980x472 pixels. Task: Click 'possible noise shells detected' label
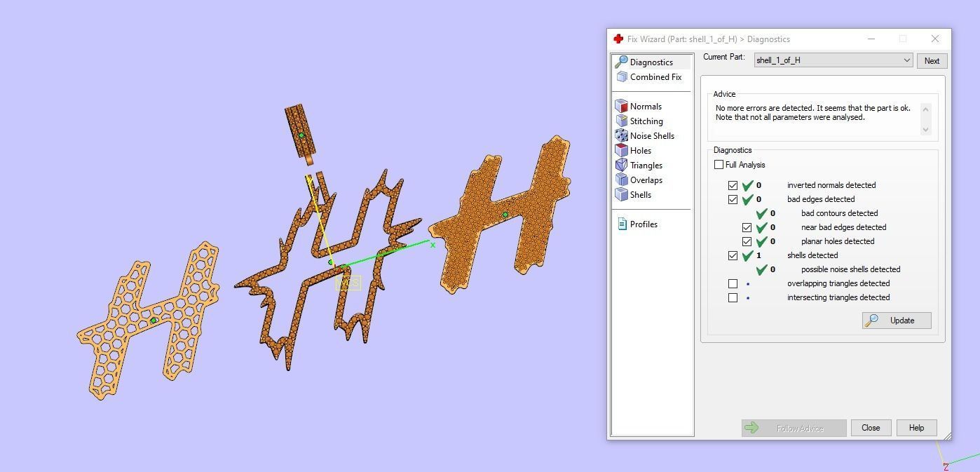[850, 269]
